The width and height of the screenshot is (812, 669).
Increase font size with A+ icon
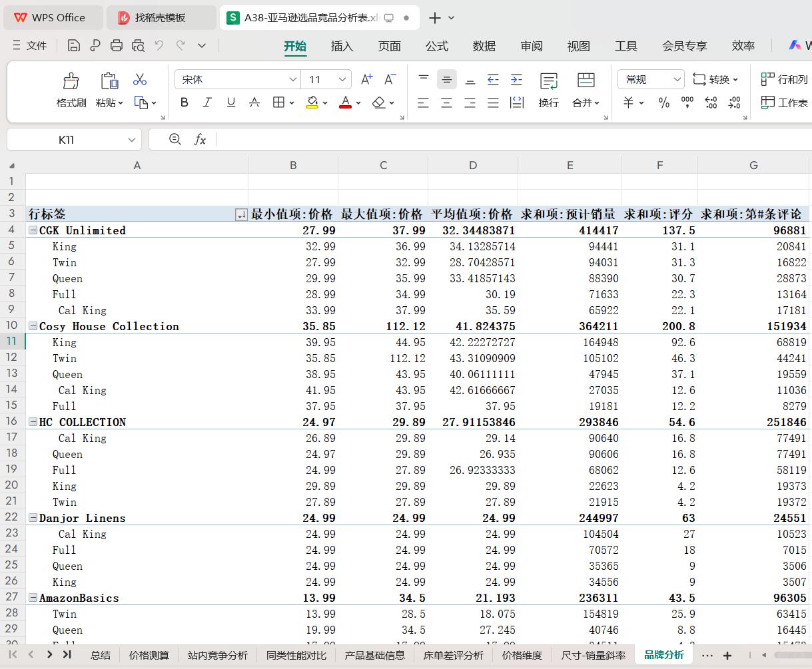[366, 79]
